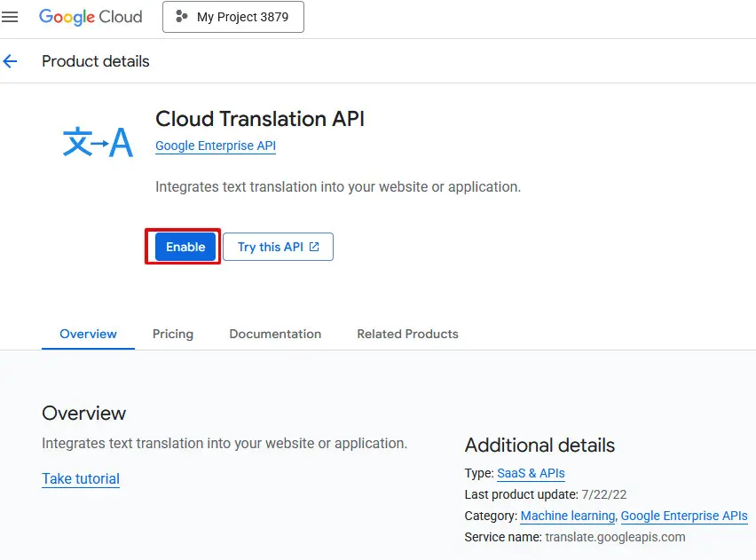Click the project selector dots icon
The width and height of the screenshot is (756, 560).
point(181,16)
